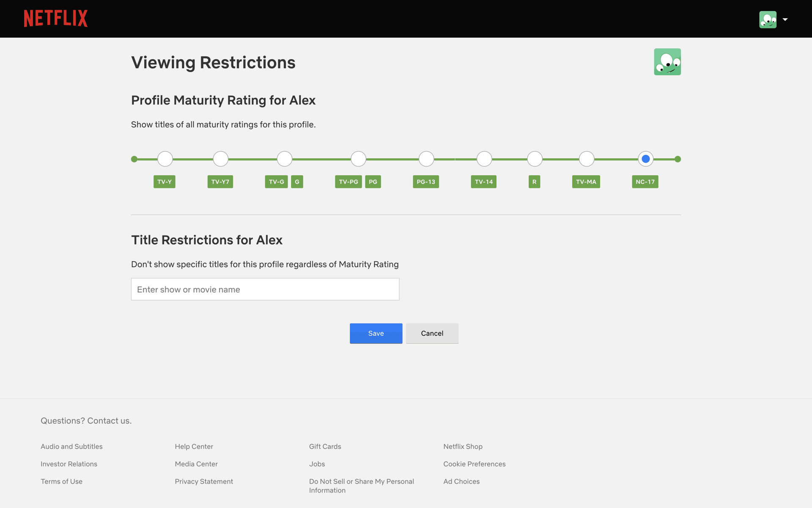This screenshot has height=508, width=812.
Task: Click the slider's right end dot
Action: click(678, 159)
